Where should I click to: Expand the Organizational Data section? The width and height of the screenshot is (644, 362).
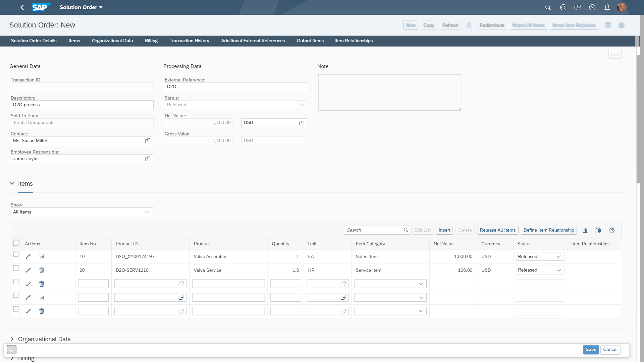pos(12,339)
